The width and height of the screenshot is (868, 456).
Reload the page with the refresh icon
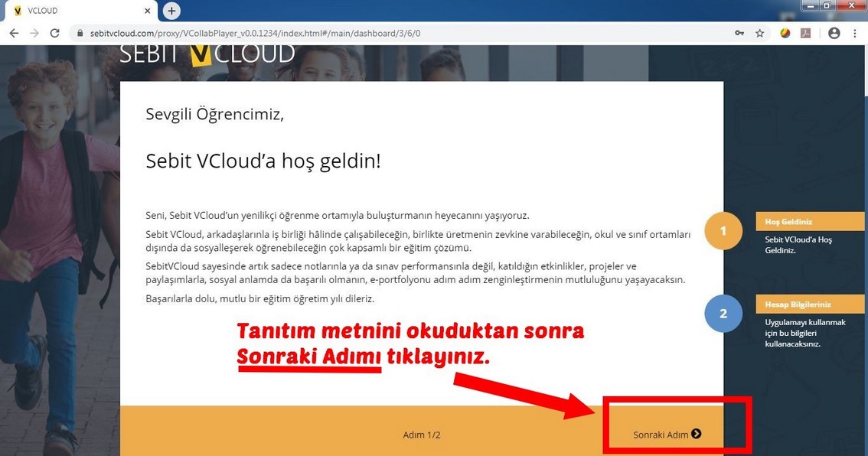[55, 33]
